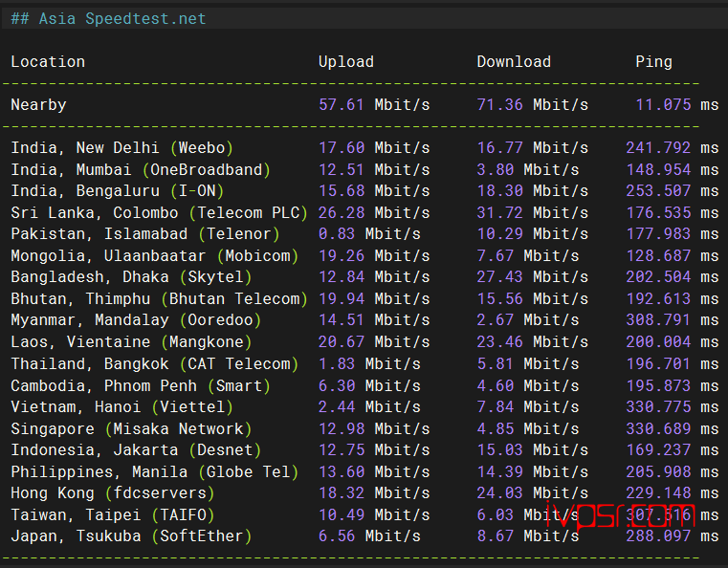Select the 'Download' column header
The width and height of the screenshot is (728, 568).
coord(514,62)
